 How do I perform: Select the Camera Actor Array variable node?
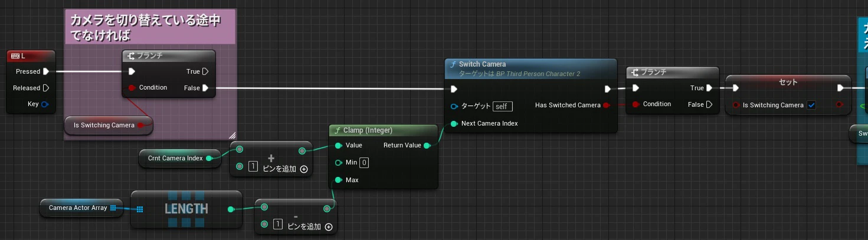(81, 208)
